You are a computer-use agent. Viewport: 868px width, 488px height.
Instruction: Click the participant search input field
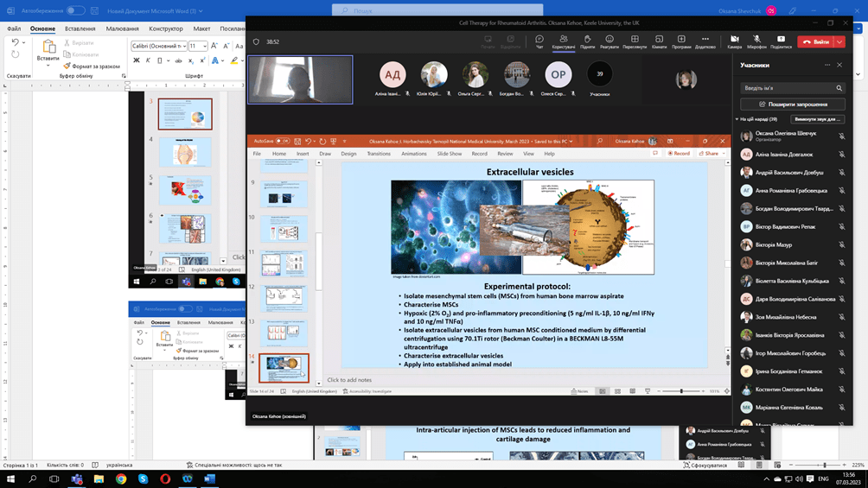tap(788, 88)
